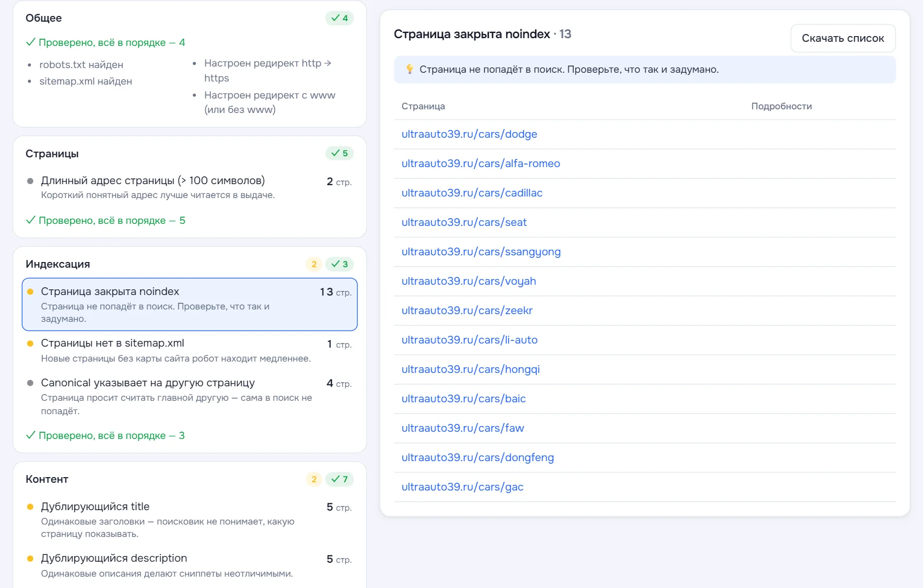Open the ultraauto39.ru/cars/faw link
This screenshot has width=923, height=588.
(463, 428)
